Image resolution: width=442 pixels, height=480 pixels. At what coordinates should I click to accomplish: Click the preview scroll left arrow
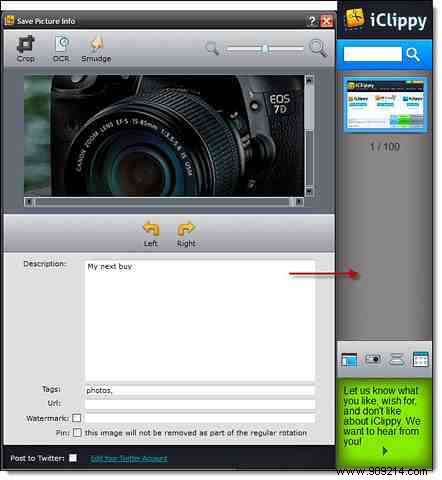(x=29, y=202)
